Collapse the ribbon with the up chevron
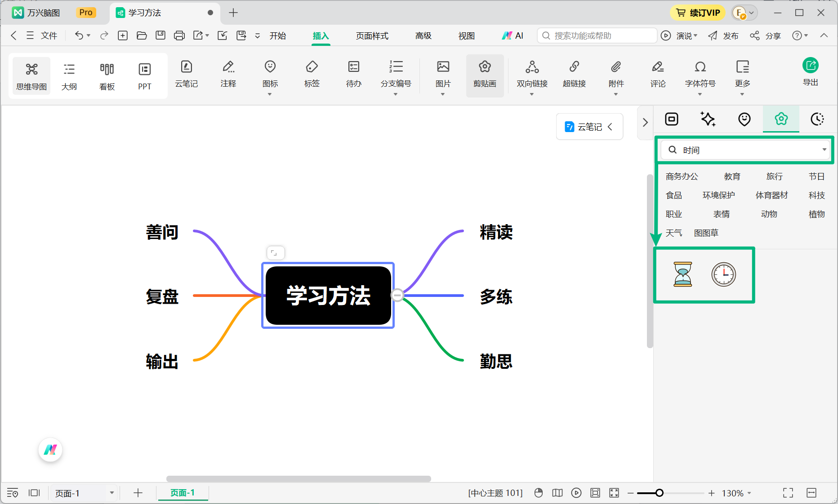 (x=824, y=35)
